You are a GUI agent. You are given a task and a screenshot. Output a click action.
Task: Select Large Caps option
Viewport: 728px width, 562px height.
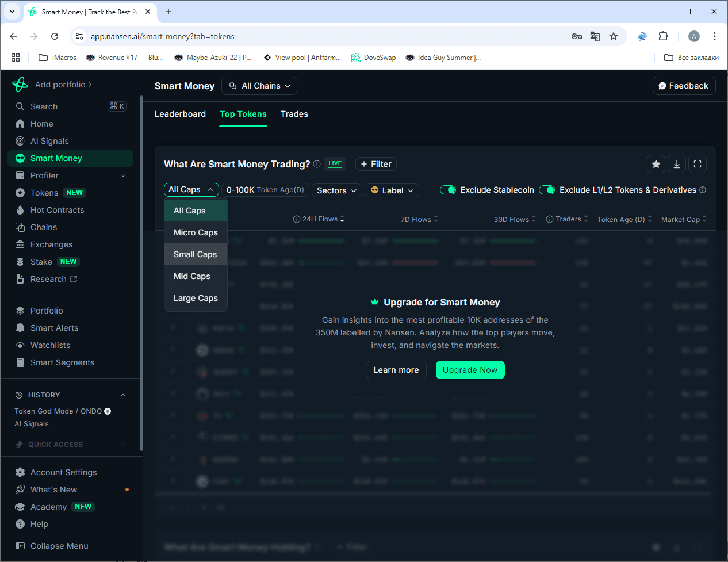pyautogui.click(x=196, y=298)
